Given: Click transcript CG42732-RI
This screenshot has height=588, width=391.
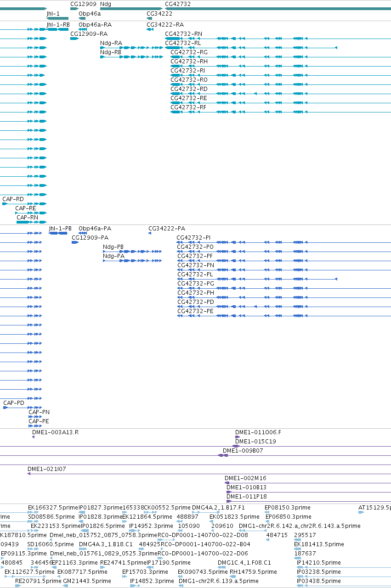Looking at the screenshot, I should [188, 70].
